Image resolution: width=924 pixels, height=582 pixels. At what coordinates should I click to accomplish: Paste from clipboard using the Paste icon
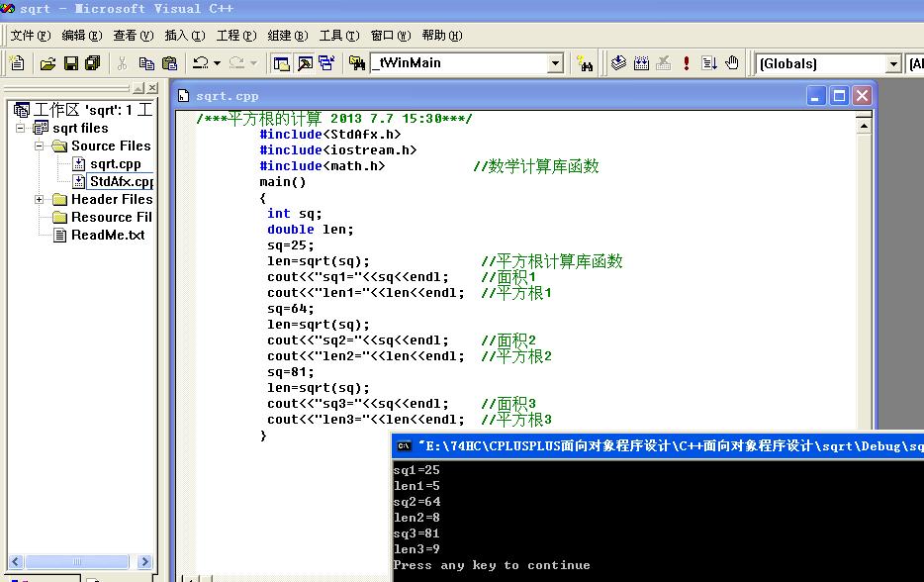(x=170, y=63)
